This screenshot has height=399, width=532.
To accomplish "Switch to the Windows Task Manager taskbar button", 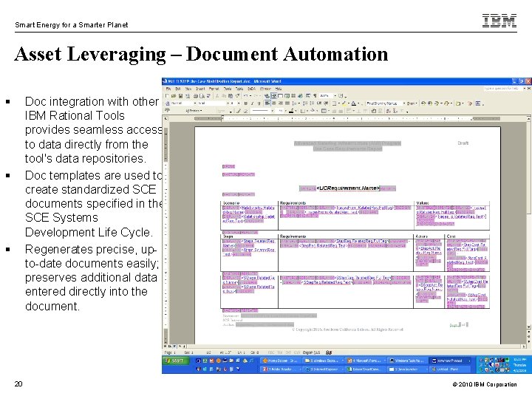I will pyautogui.click(x=408, y=361).
